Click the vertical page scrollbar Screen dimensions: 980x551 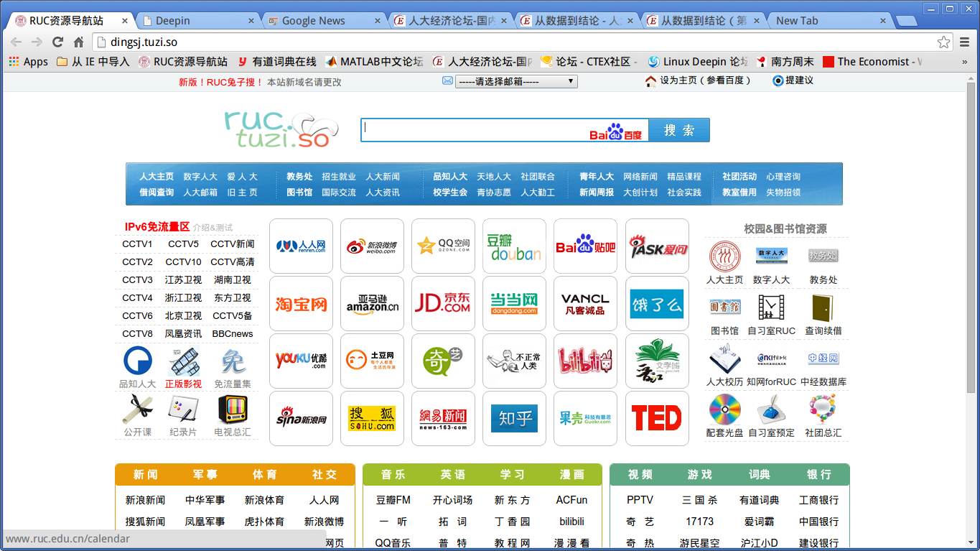tap(971, 237)
